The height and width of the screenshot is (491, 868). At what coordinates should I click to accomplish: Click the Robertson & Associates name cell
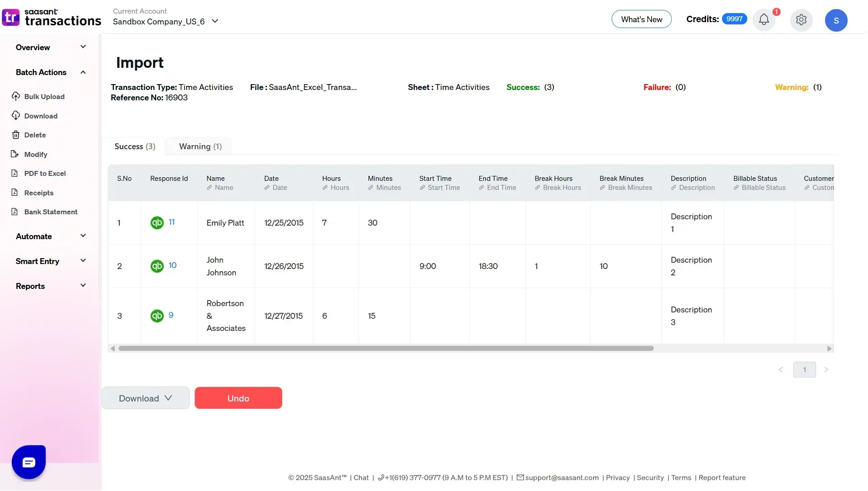pos(226,316)
